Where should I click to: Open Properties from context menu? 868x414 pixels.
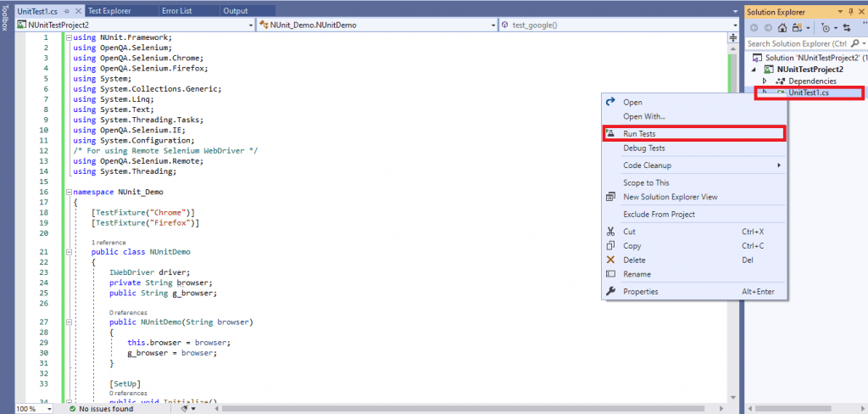tap(694, 292)
